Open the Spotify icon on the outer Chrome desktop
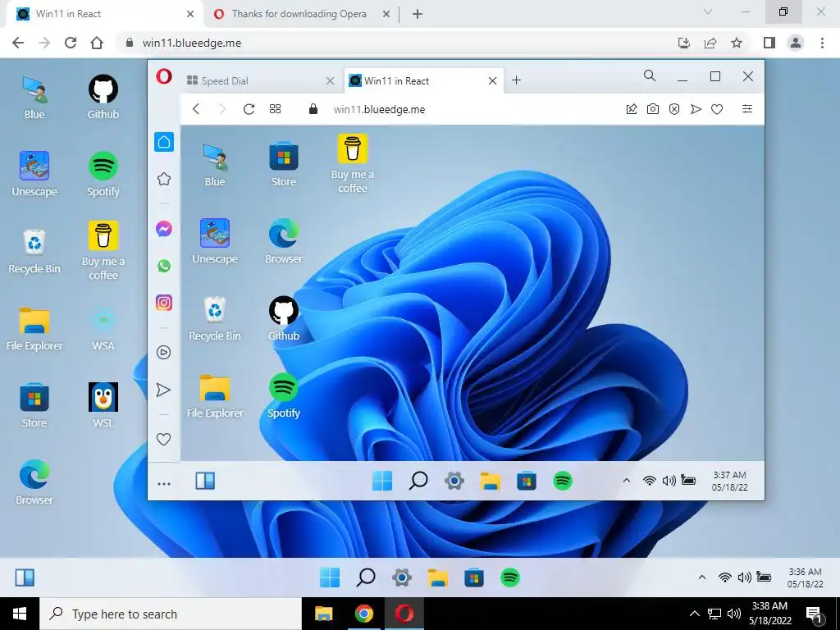 (x=103, y=174)
